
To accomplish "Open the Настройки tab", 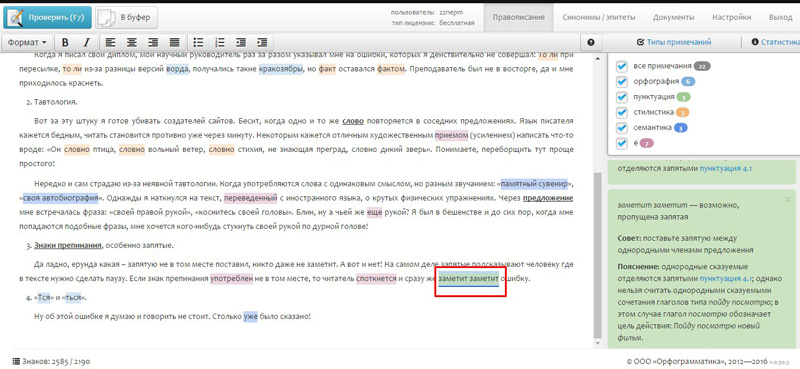I will click(x=732, y=17).
